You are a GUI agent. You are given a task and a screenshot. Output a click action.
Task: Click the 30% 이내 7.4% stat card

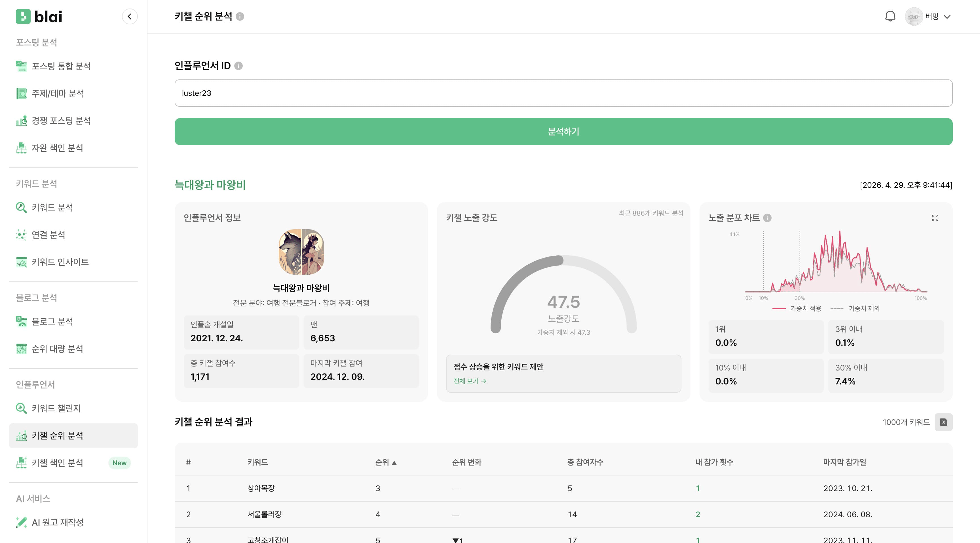click(886, 376)
